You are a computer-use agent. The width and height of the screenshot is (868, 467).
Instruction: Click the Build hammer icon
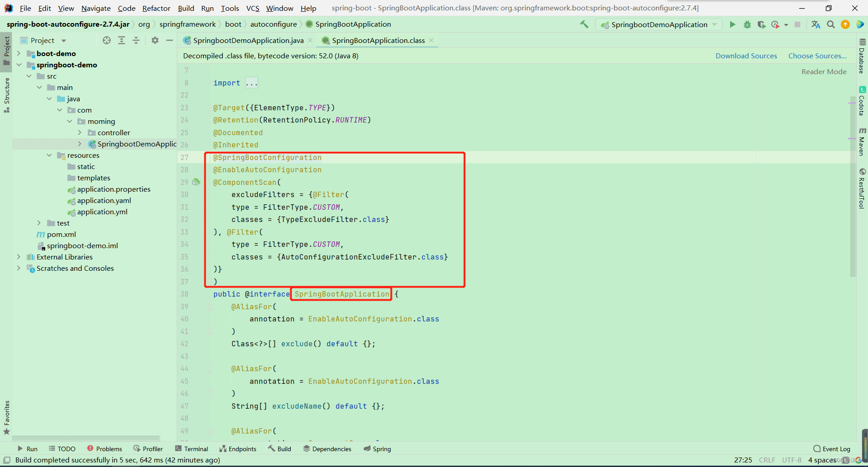[x=584, y=24]
